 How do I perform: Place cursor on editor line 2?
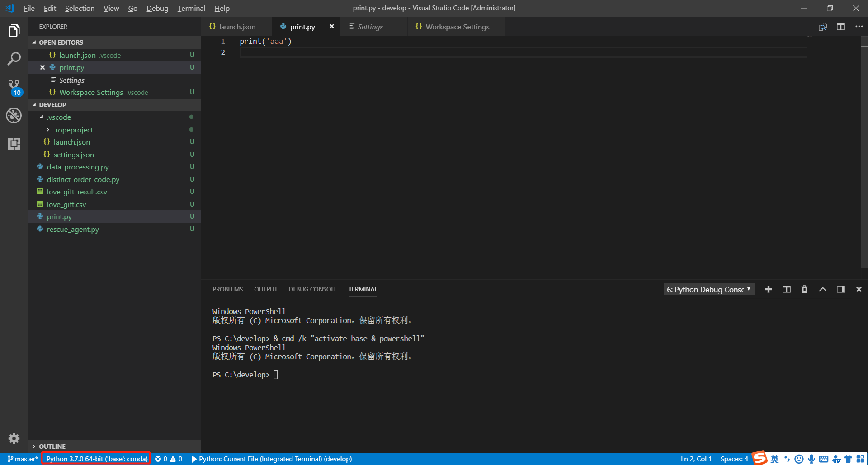click(523, 52)
